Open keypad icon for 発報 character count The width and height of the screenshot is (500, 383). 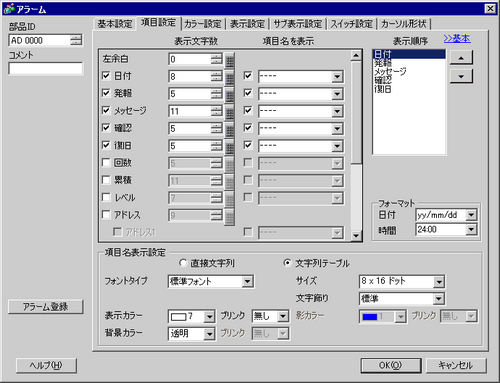(x=229, y=94)
